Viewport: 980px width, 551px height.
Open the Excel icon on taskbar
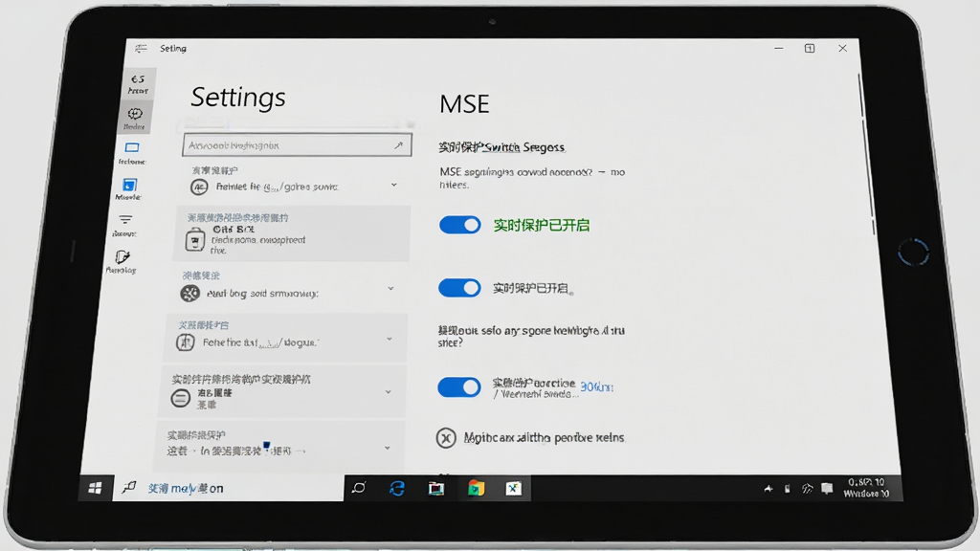pos(513,489)
